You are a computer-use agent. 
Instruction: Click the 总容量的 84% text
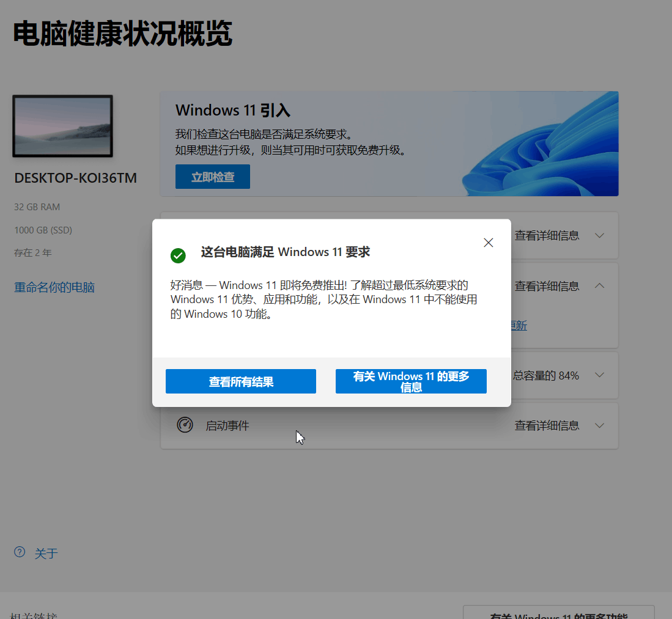pos(546,375)
